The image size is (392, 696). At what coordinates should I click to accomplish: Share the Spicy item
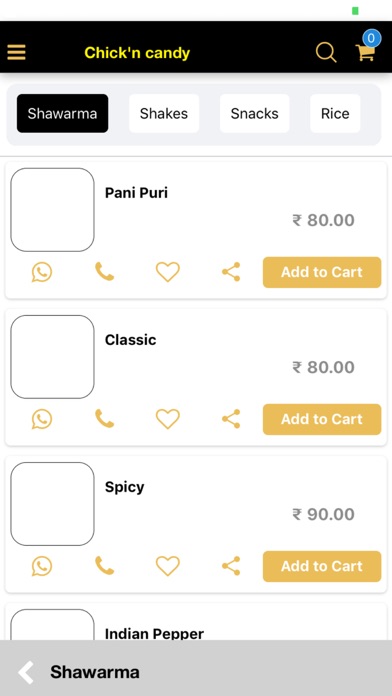(x=231, y=566)
